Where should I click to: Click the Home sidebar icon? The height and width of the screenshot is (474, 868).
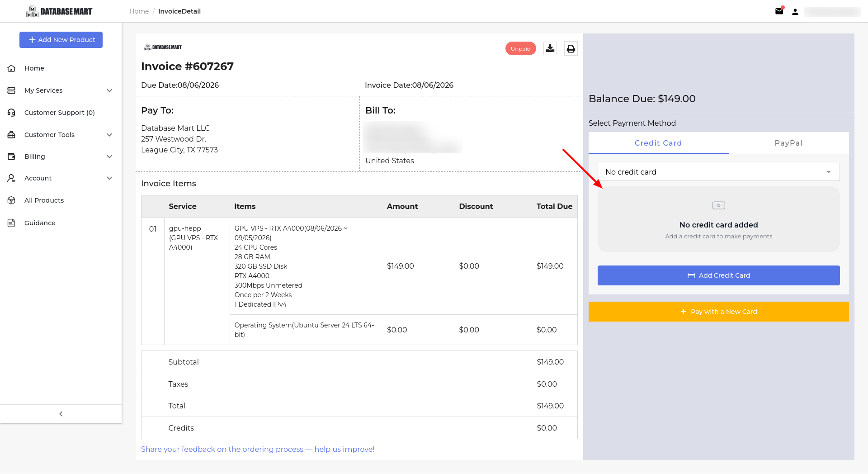pyautogui.click(x=12, y=68)
